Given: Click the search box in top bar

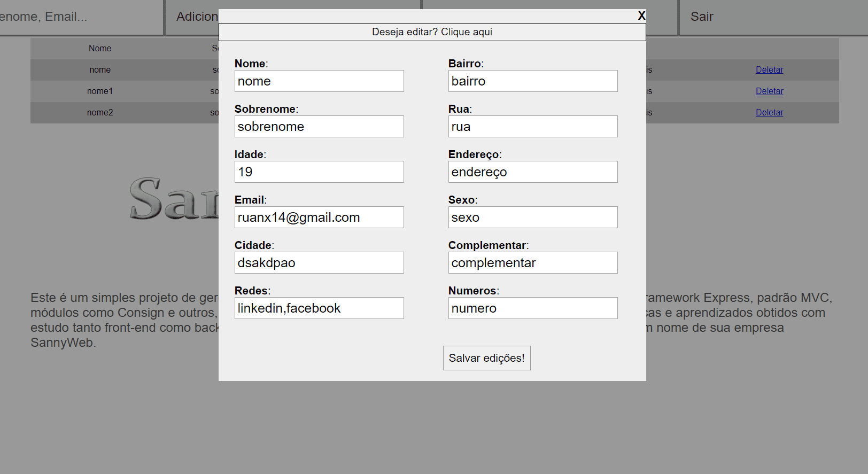Looking at the screenshot, I should click(80, 17).
